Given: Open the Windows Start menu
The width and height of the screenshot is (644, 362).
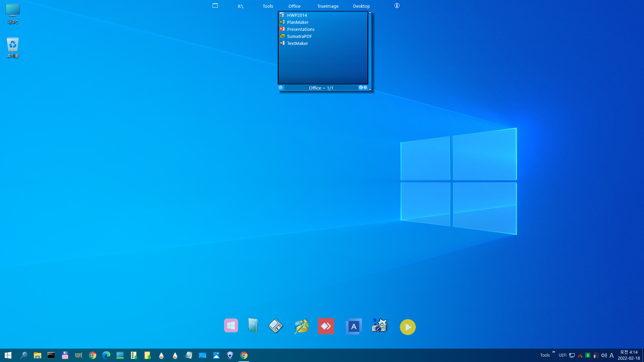Looking at the screenshot, I should point(8,355).
